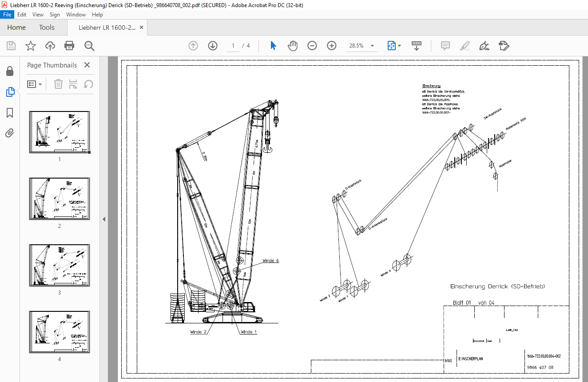Print the document using printer icon
588x382 pixels.
pos(69,46)
